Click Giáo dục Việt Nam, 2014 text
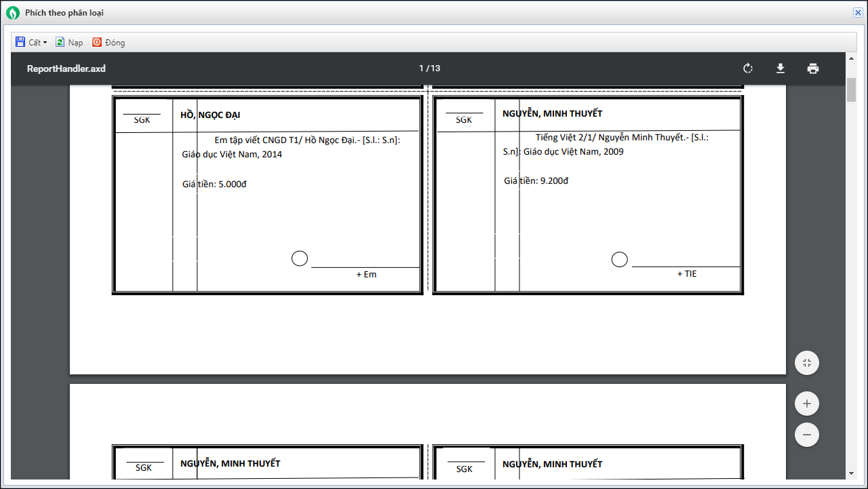 (232, 155)
